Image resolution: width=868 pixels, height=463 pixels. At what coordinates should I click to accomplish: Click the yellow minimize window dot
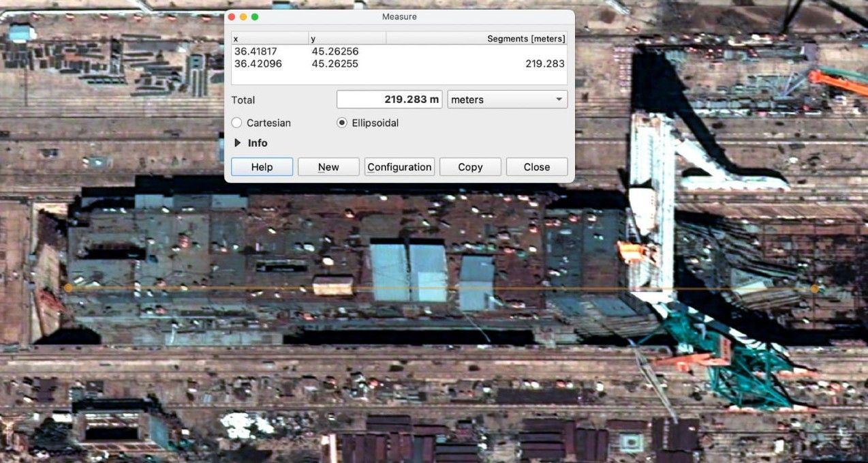(243, 16)
